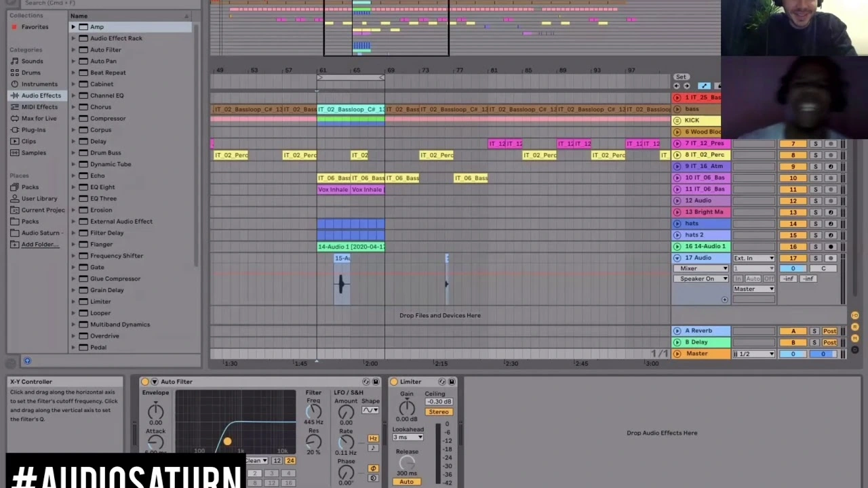Viewport: 868px width, 488px height.
Task: Show Mixer section using the M button
Action: (854, 337)
